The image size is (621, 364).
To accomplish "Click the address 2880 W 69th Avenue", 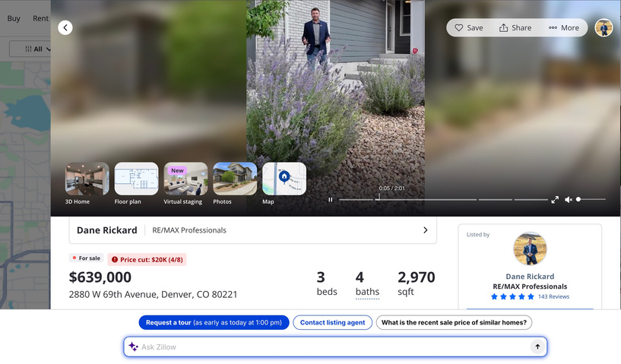I will pyautogui.click(x=153, y=294).
